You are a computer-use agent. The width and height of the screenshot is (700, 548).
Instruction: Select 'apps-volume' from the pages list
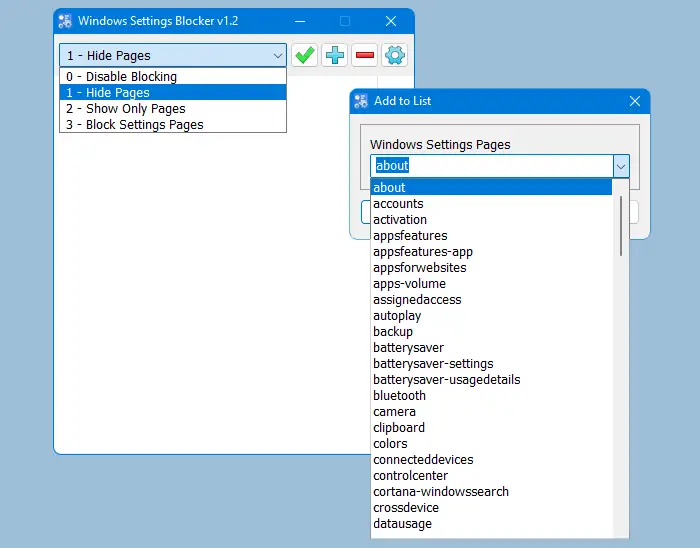click(x=492, y=284)
